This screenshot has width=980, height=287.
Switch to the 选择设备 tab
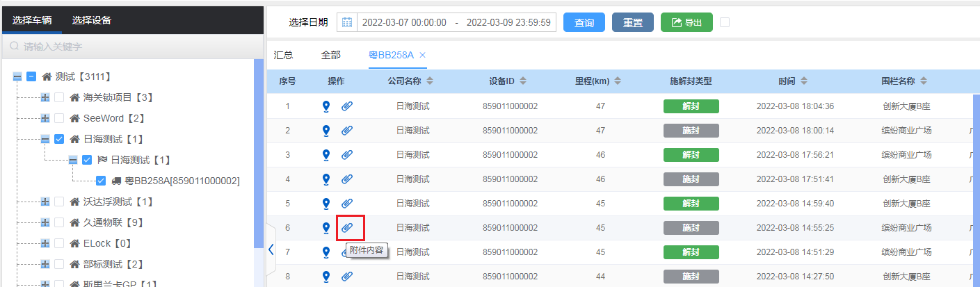[x=92, y=20]
